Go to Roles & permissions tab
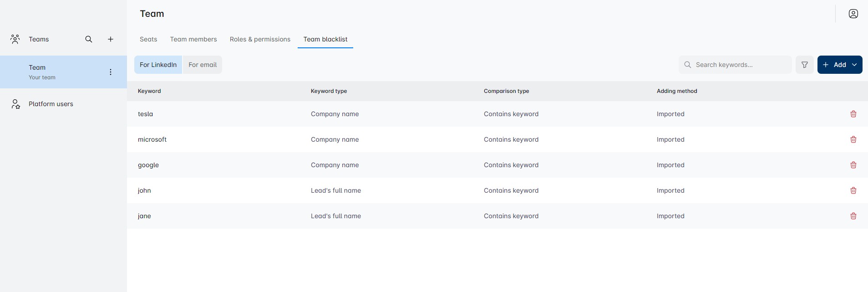 pyautogui.click(x=260, y=39)
